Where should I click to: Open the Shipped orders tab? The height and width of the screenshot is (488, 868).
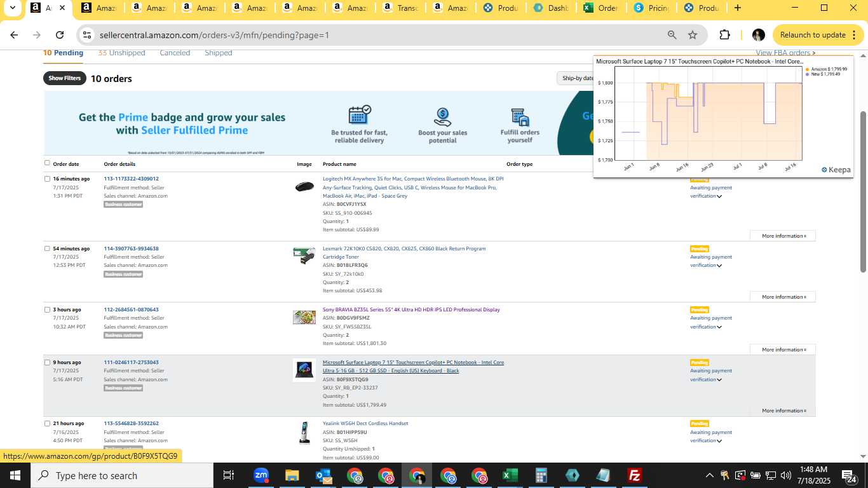click(218, 53)
